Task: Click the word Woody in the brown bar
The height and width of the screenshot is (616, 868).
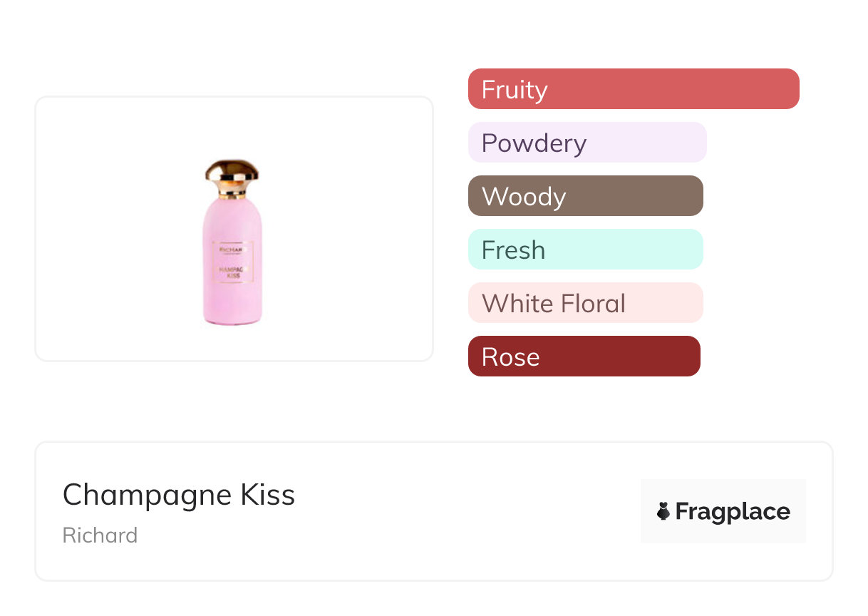Action: point(524,197)
